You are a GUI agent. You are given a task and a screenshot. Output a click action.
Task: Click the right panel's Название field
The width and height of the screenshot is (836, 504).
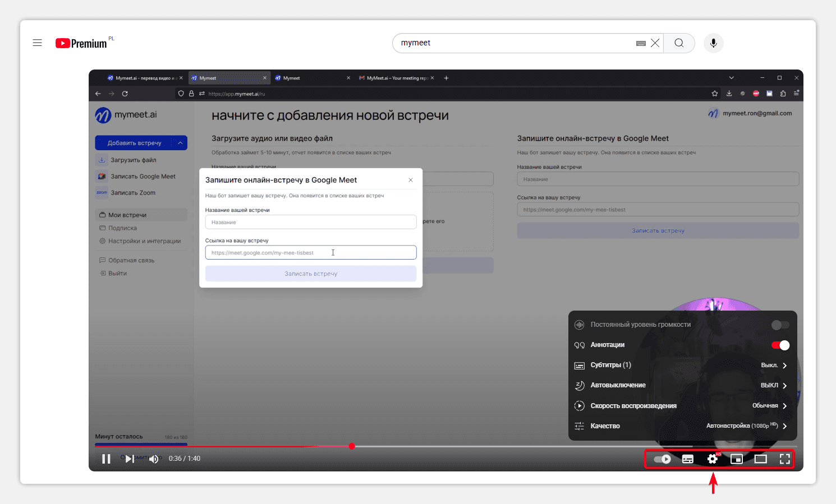[x=658, y=179]
